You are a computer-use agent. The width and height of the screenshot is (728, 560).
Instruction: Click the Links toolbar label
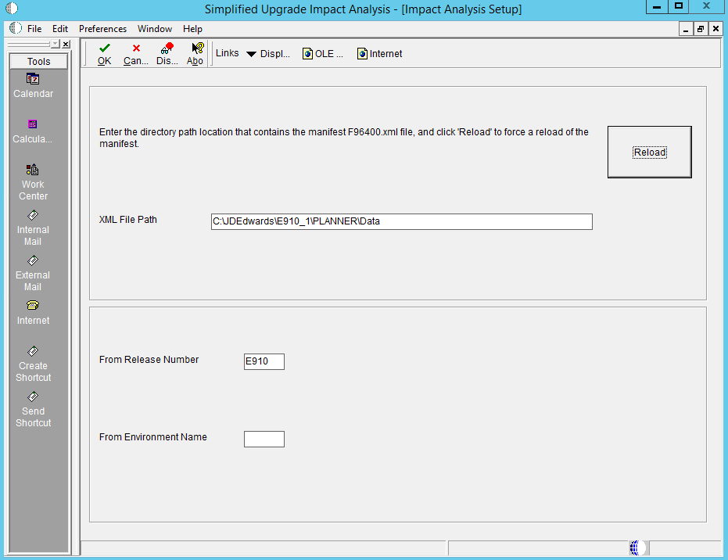(227, 53)
